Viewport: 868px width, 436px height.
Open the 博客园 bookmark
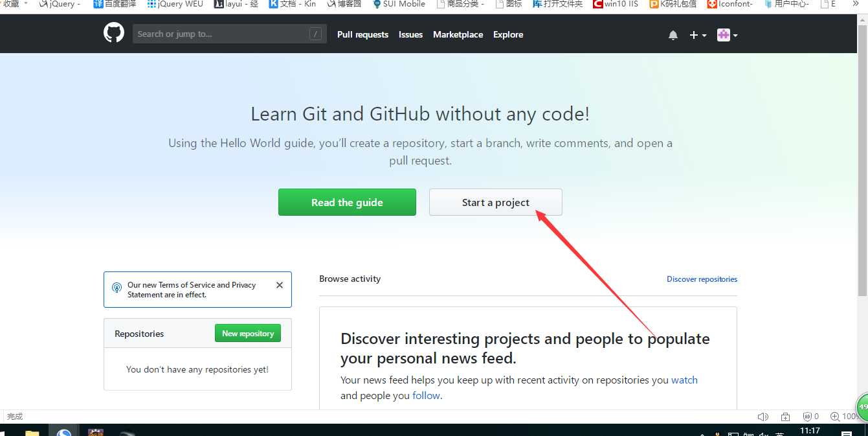[x=344, y=4]
